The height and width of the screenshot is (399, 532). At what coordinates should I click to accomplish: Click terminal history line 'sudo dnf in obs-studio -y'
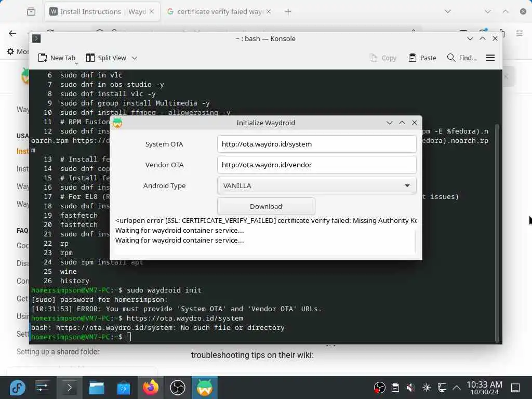(112, 85)
